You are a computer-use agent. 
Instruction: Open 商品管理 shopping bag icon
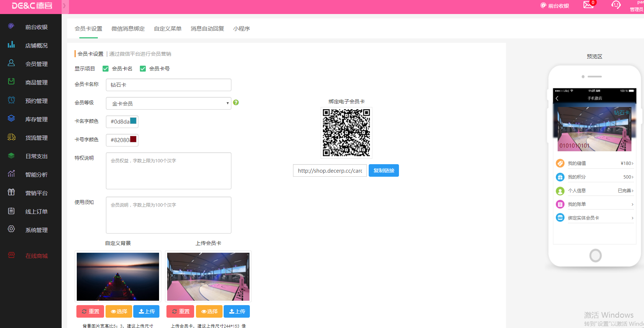coord(11,82)
